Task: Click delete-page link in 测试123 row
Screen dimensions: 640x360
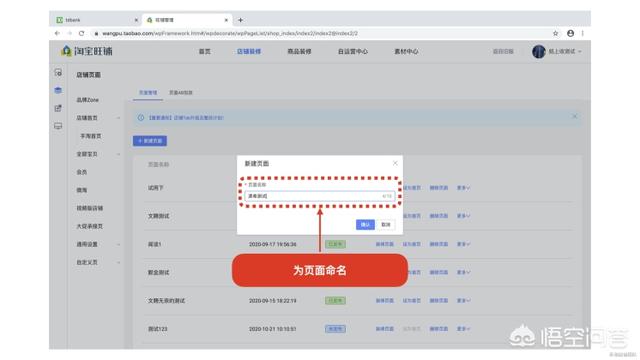Action: (x=439, y=329)
